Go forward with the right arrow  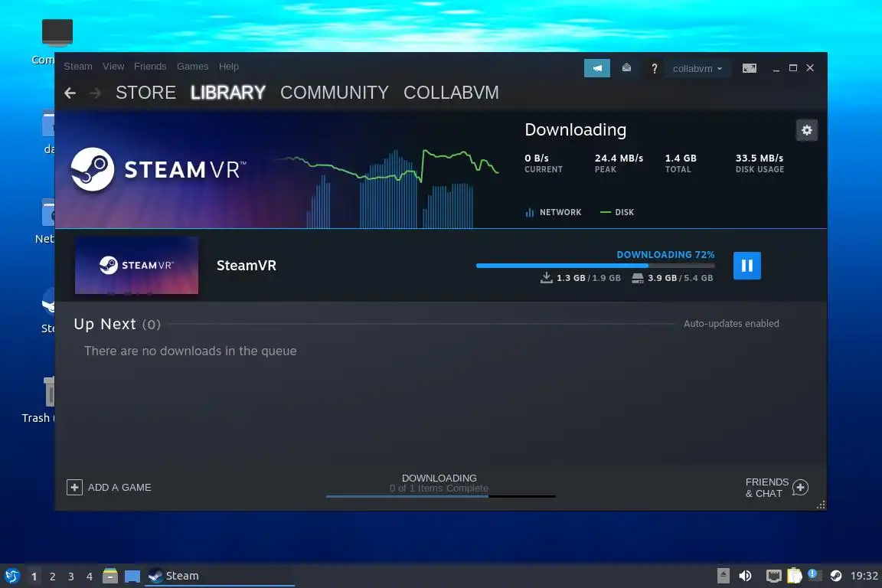(95, 93)
